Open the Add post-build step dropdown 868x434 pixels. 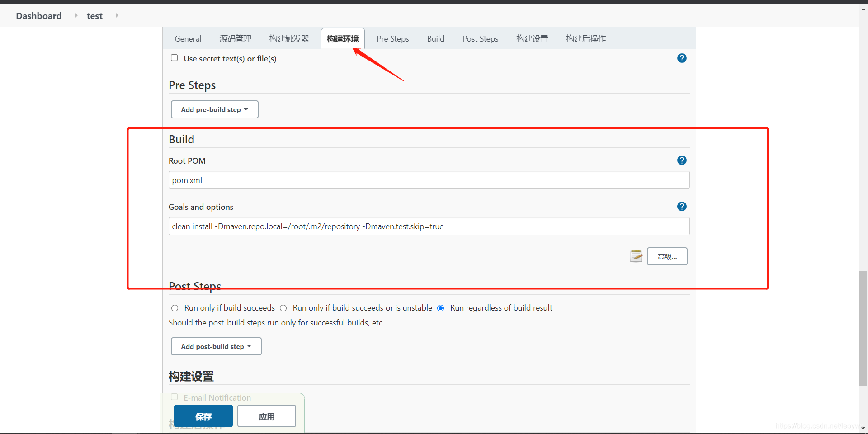coord(216,346)
